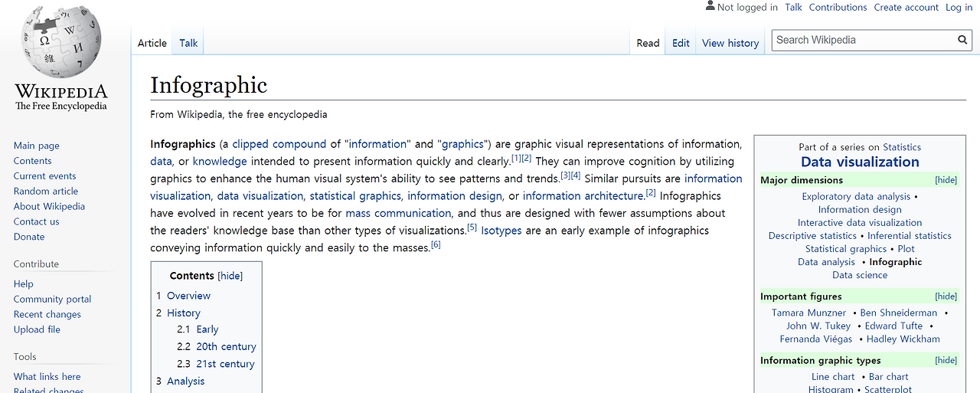The image size is (980, 393).
Task: Open What links here tool
Action: (x=47, y=377)
